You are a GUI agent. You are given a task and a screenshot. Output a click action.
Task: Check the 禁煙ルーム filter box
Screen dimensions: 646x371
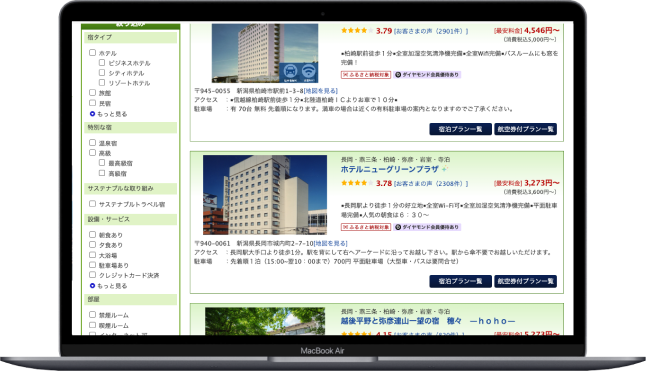tap(92, 315)
